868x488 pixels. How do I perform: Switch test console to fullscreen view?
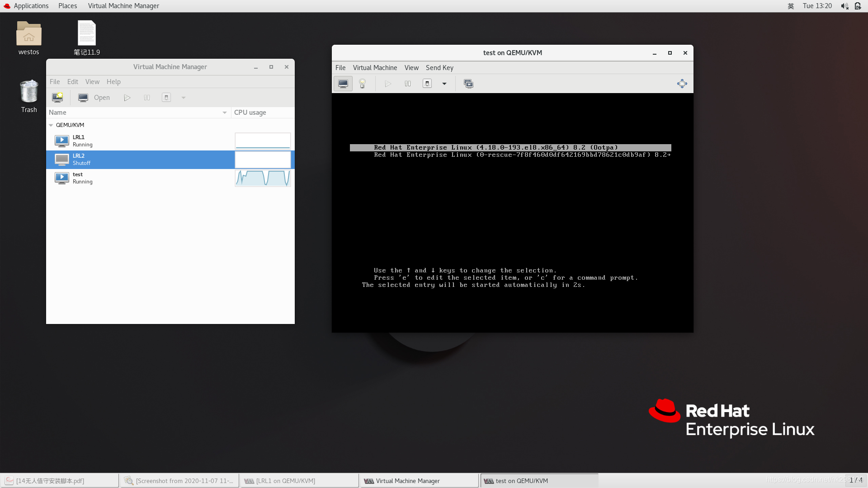682,84
